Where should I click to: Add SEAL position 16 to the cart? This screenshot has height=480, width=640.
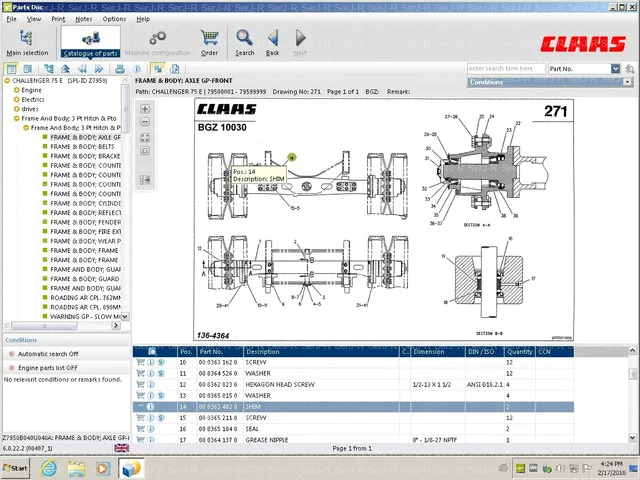141,429
